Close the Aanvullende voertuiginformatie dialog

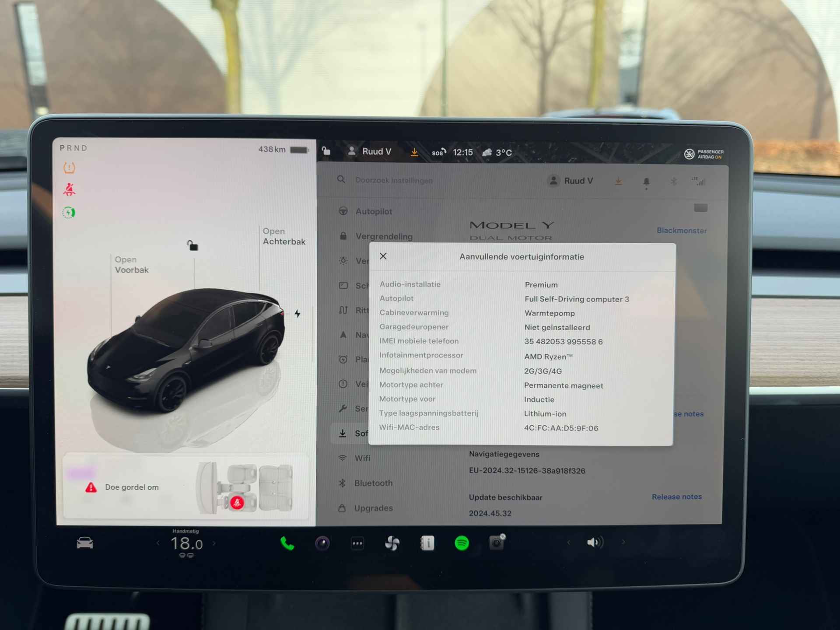tap(383, 256)
